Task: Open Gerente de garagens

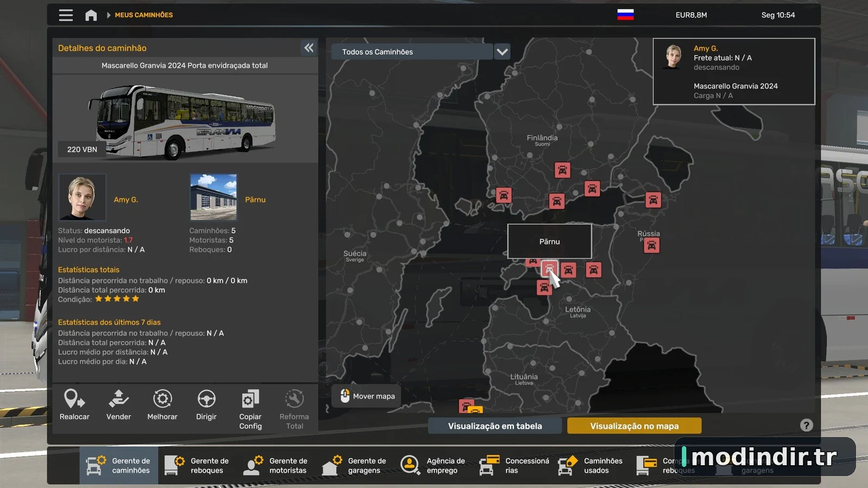Action: pyautogui.click(x=355, y=465)
